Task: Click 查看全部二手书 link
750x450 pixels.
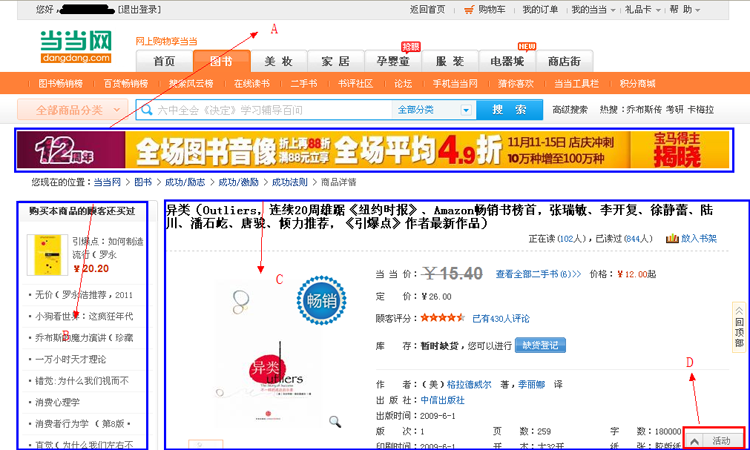Action: tap(538, 274)
